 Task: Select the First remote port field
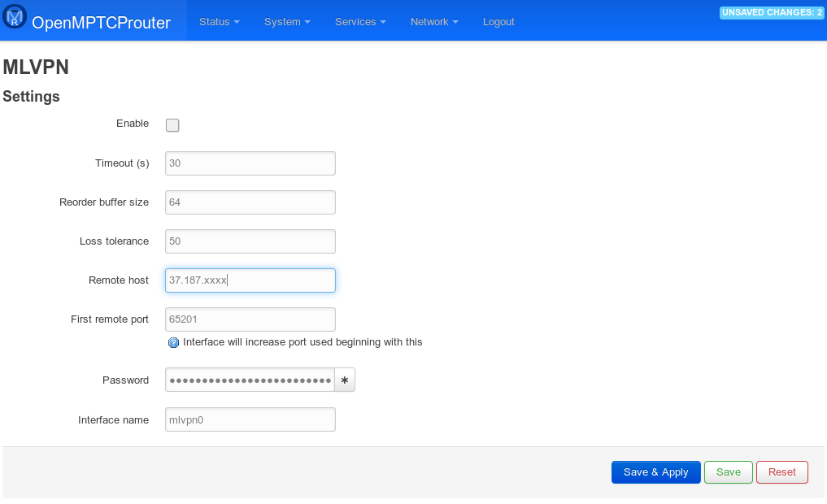250,319
